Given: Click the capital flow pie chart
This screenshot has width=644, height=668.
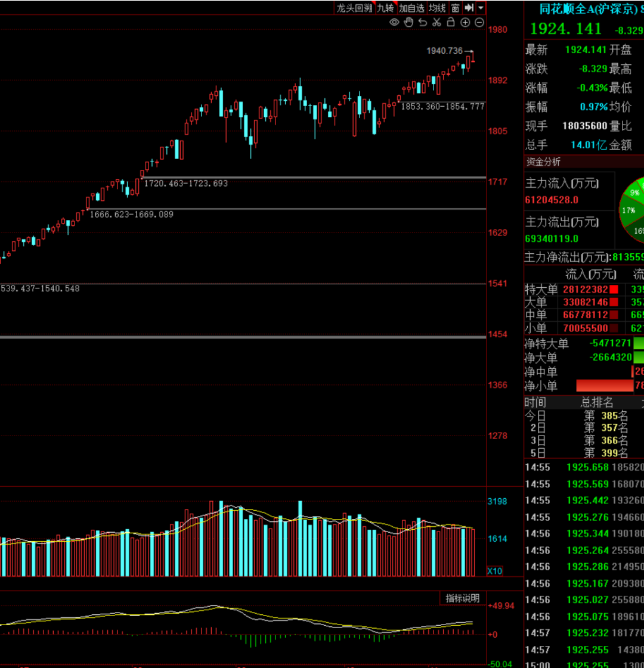Looking at the screenshot, I should tap(632, 209).
